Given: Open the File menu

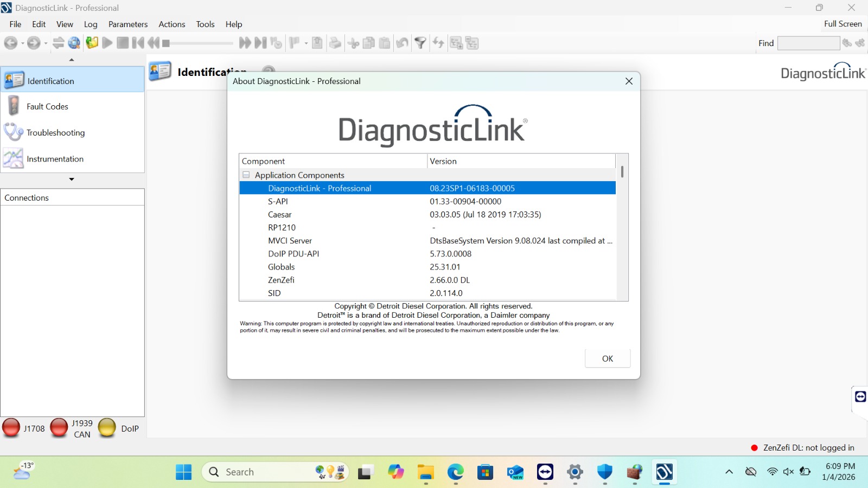Looking at the screenshot, I should click(16, 24).
